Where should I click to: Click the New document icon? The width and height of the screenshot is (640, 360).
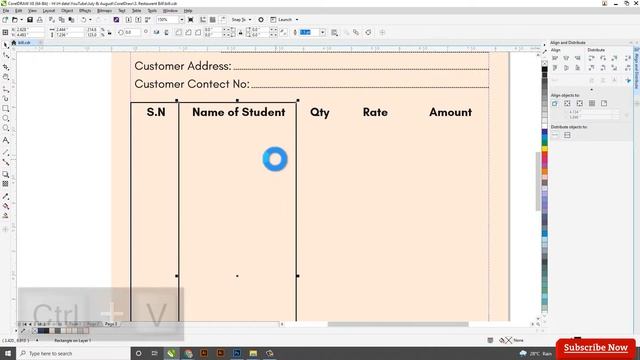[5, 20]
